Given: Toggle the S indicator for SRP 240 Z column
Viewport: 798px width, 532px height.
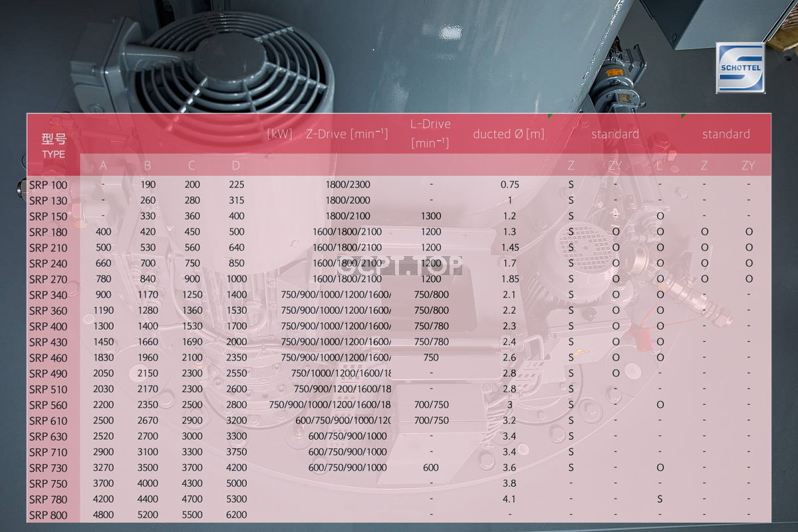Looking at the screenshot, I should [570, 263].
